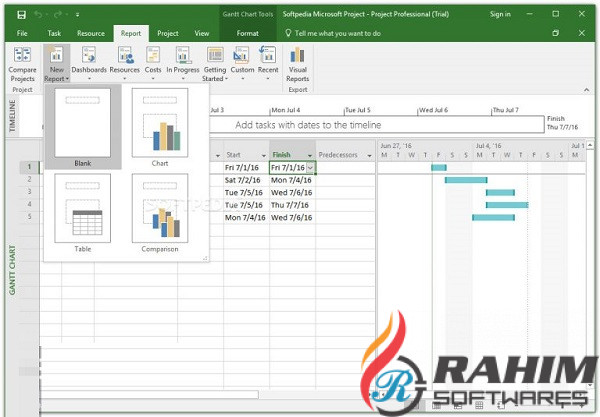Click the Start cell 'Mon 7/4/16'
Screen dimensions: 600x417
pyautogui.click(x=246, y=217)
